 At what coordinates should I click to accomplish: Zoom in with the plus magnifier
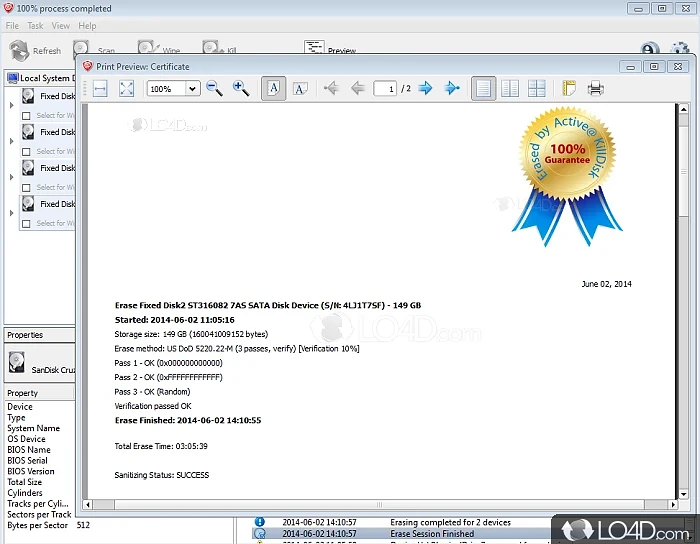241,89
